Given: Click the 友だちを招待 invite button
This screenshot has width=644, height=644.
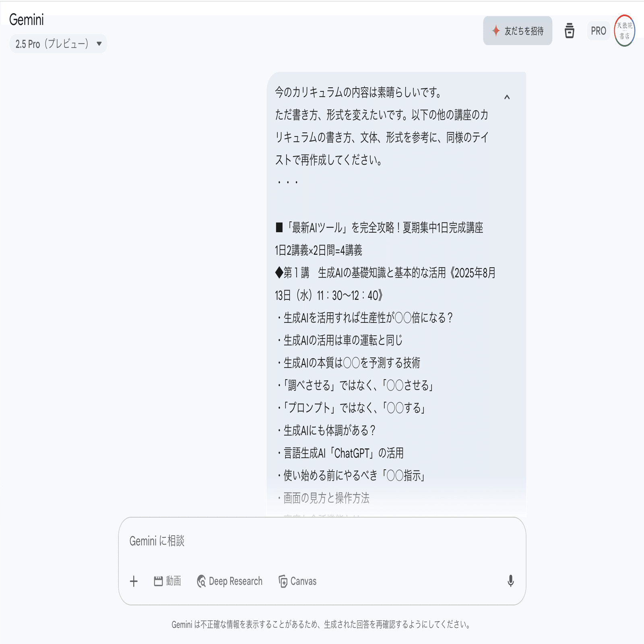Looking at the screenshot, I should (x=518, y=31).
